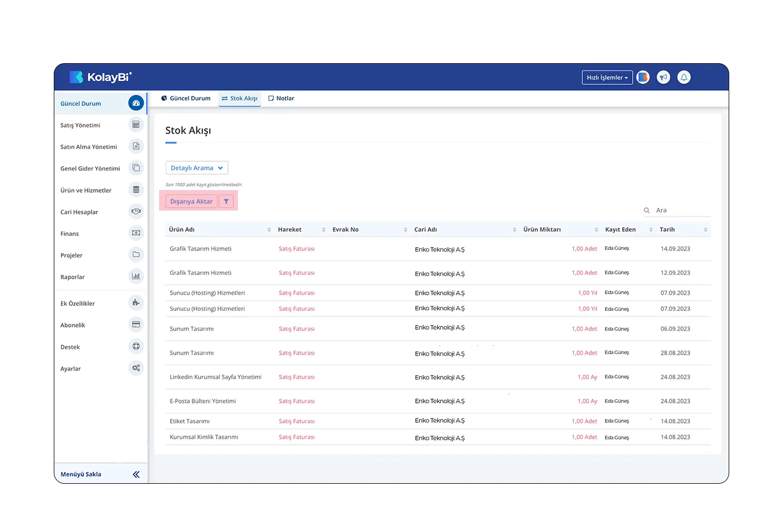Click the Ara search input field
Viewport: 783px width, 532px height.
(682, 210)
